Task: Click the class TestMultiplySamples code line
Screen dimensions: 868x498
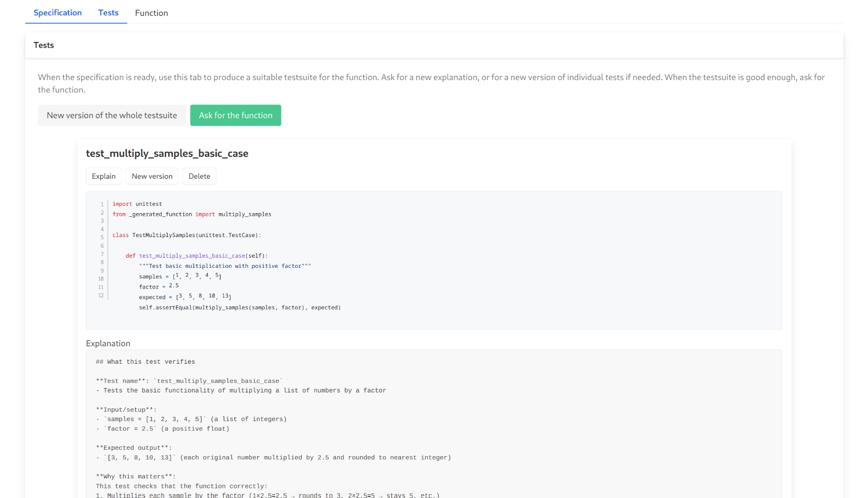Action: coord(187,235)
